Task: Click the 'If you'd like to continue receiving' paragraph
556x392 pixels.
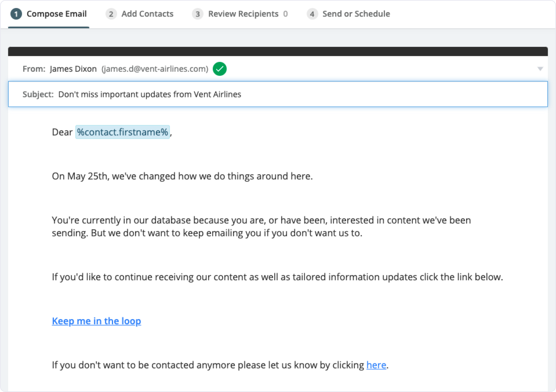Action: click(277, 277)
